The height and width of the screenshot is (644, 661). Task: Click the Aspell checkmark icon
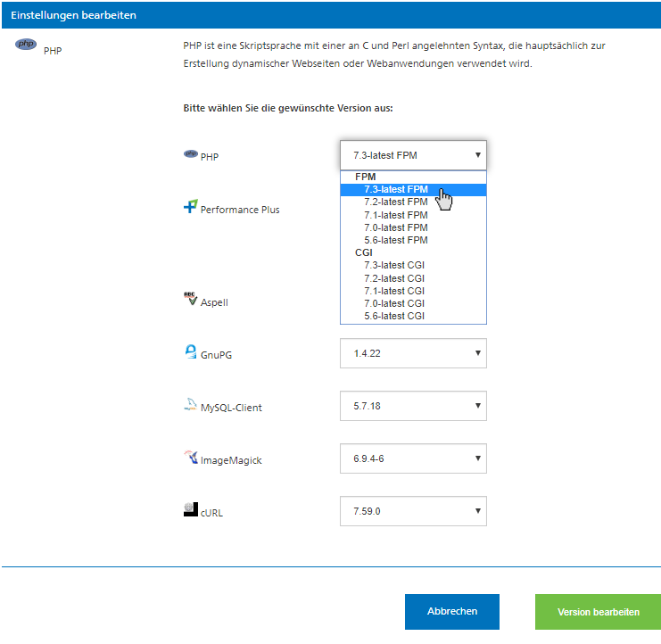(x=190, y=300)
